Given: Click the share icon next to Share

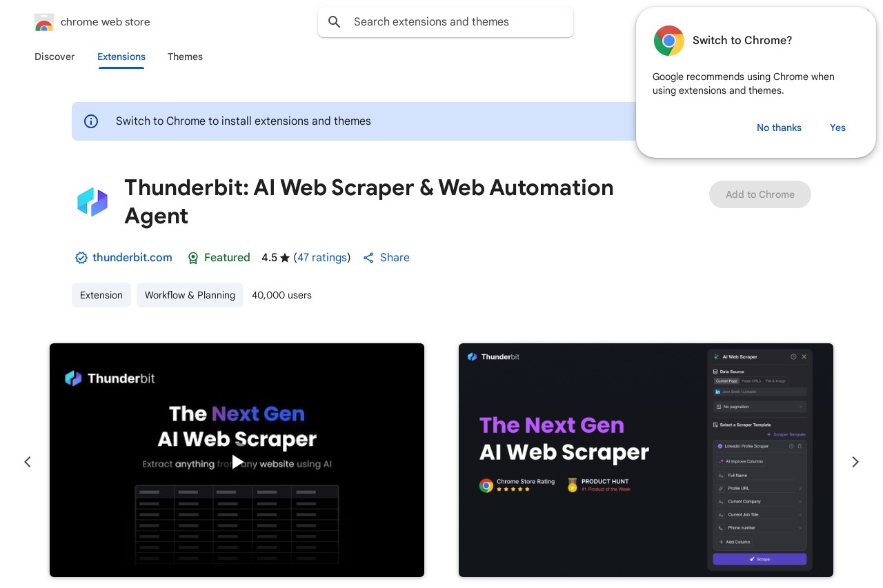Looking at the screenshot, I should point(368,258).
